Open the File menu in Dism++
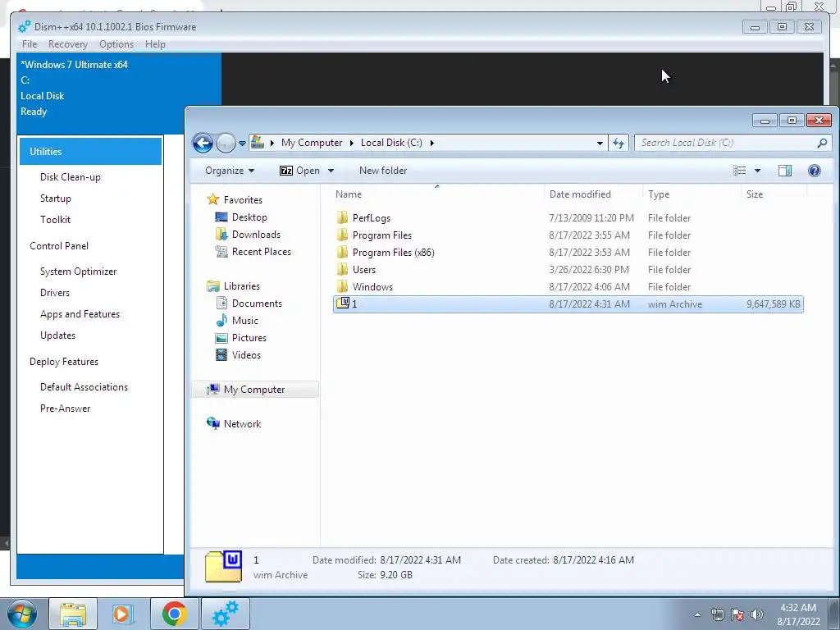Image resolution: width=840 pixels, height=630 pixels. point(30,44)
